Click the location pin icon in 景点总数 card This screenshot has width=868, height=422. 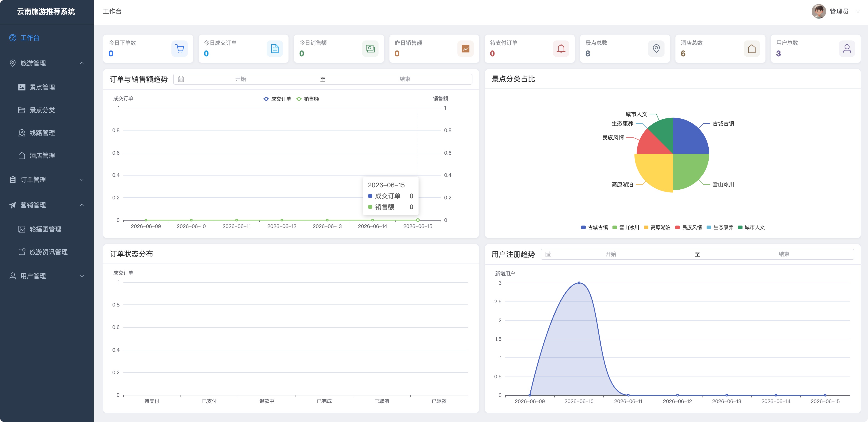pyautogui.click(x=656, y=49)
